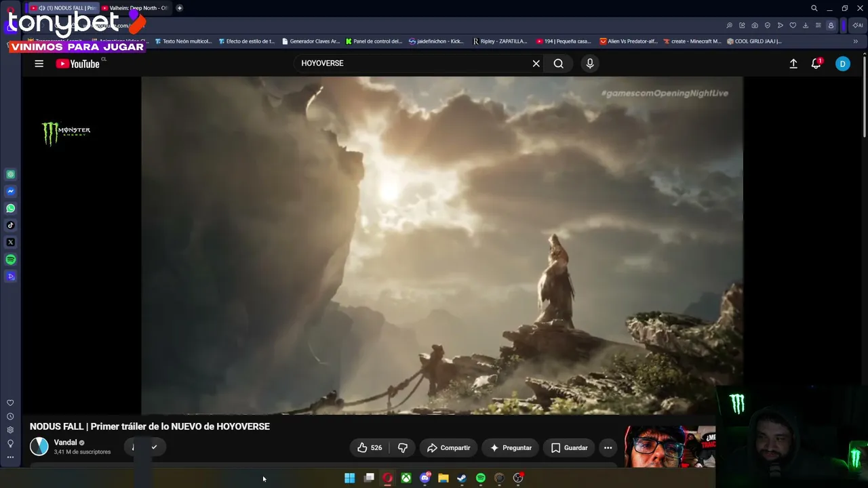Screen dimensions: 868x488
Task: Click the video title NODUS FALL text
Action: pos(150,426)
